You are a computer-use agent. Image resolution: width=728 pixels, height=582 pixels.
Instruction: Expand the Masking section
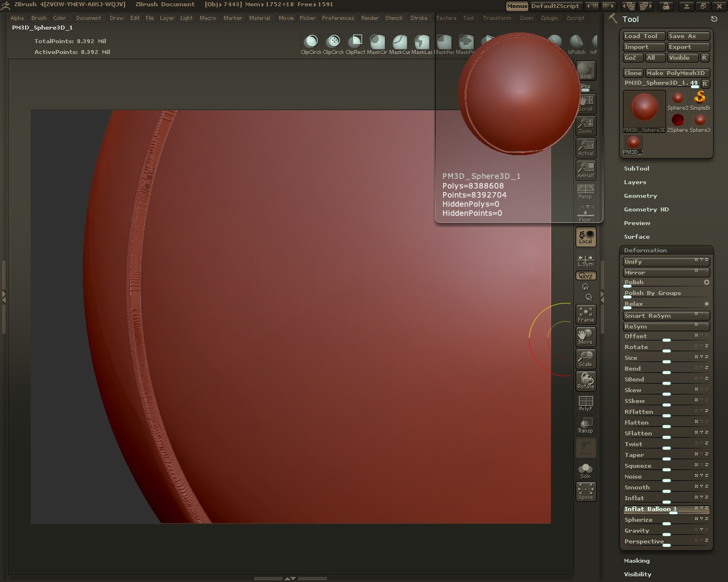tap(636, 560)
